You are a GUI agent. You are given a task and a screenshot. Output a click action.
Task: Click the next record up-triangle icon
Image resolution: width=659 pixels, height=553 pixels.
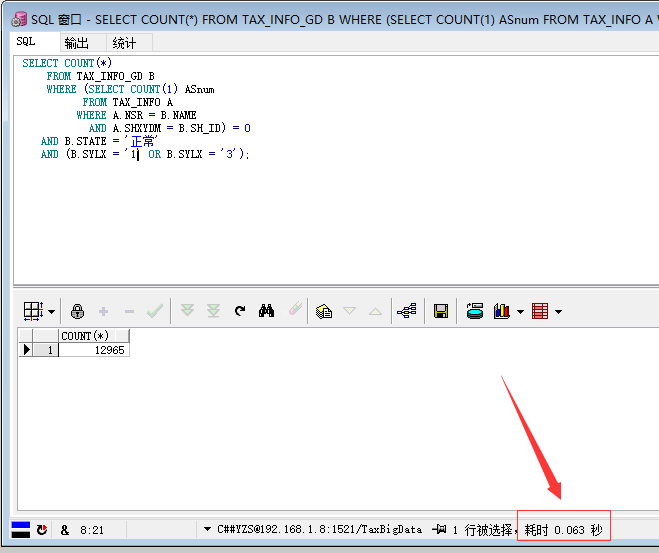coord(376,311)
